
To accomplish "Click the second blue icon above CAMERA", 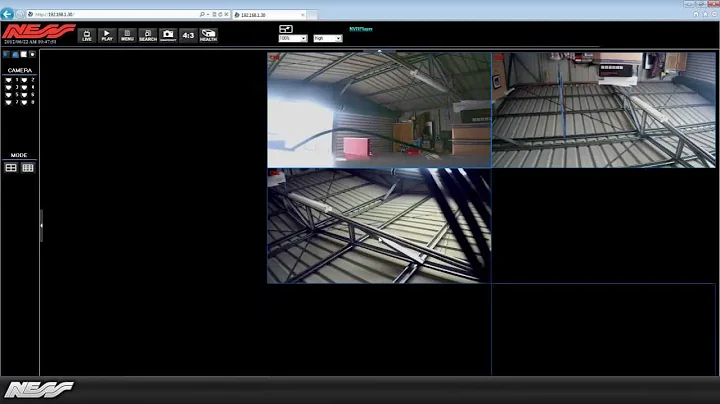I will tap(15, 54).
